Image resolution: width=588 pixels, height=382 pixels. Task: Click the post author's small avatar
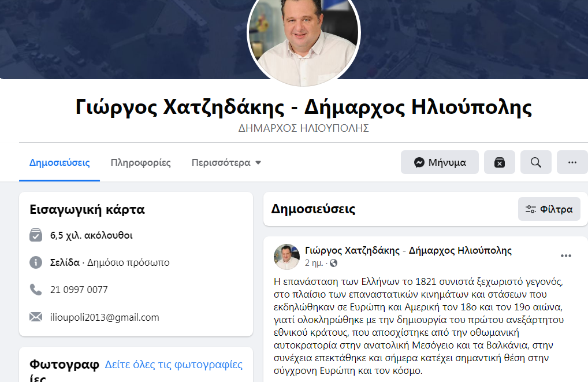(x=287, y=256)
